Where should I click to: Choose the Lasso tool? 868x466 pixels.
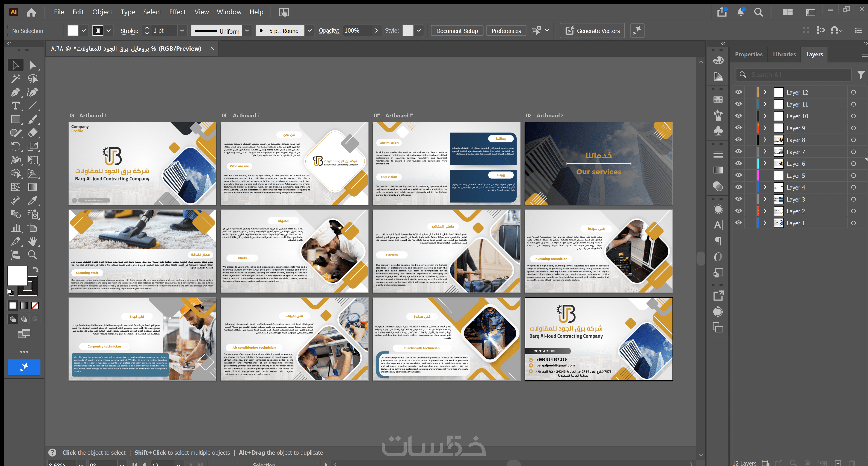[33, 78]
